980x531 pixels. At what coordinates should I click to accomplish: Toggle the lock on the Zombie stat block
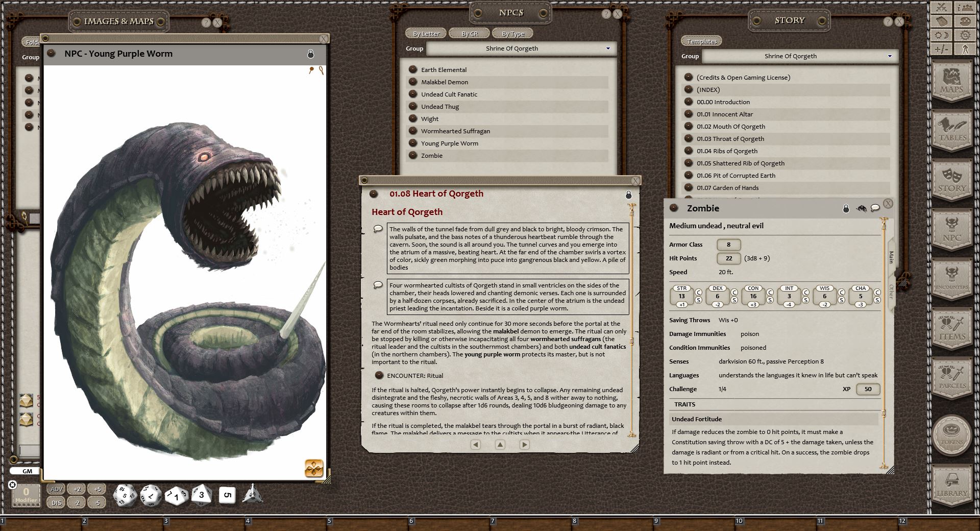coord(846,208)
